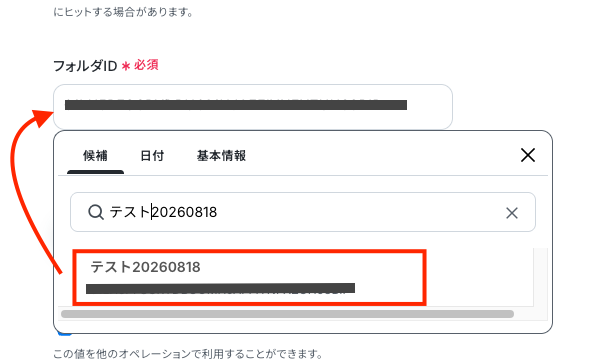The width and height of the screenshot is (611, 364).
Task: Select the 基本情報 tab
Action: (x=221, y=156)
